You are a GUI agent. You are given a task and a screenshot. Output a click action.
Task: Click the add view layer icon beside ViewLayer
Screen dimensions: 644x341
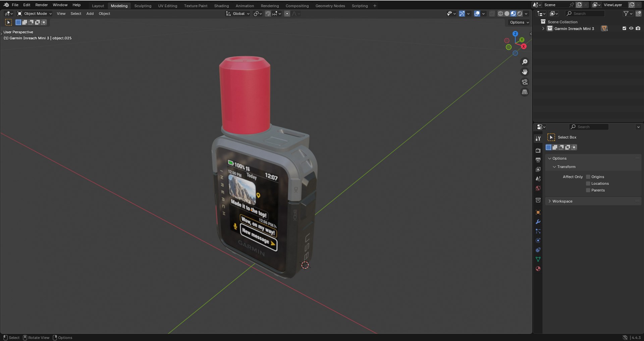632,5
